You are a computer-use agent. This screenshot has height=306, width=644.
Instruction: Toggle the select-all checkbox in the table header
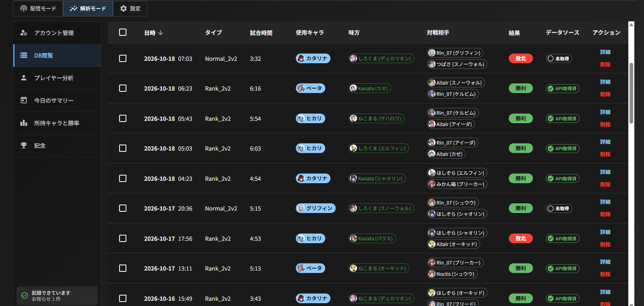click(123, 32)
